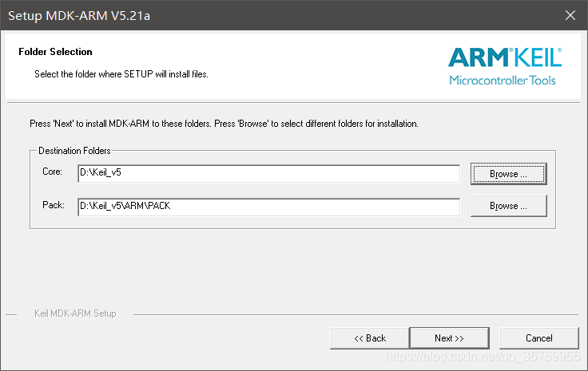This screenshot has width=588, height=371.
Task: Click the ARM KEIL logo
Action: coord(505,66)
